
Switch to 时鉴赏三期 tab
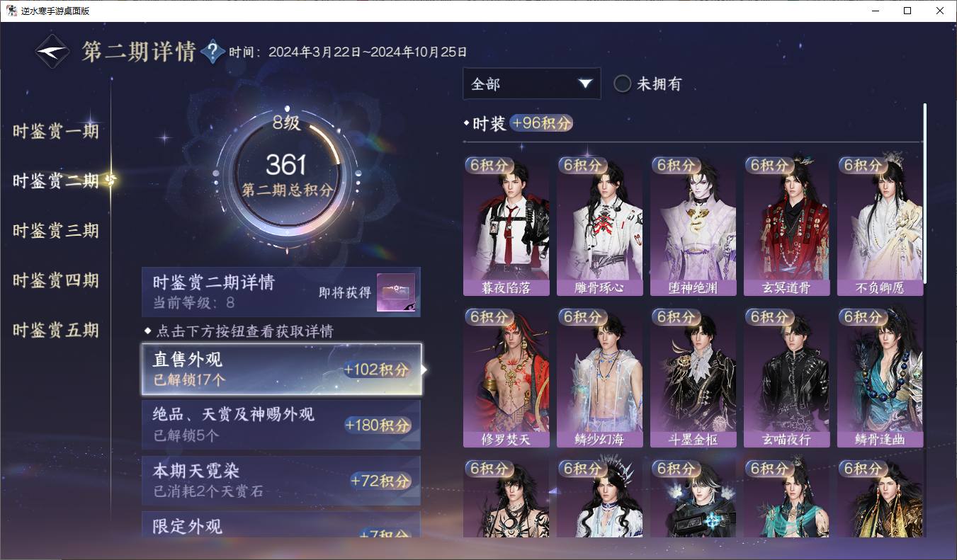pos(55,231)
